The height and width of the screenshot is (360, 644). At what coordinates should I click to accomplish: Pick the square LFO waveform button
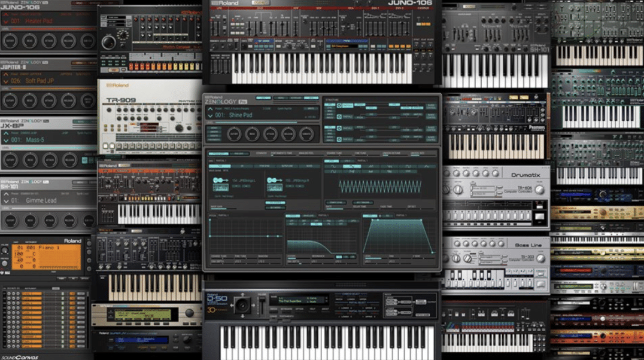(408, 166)
